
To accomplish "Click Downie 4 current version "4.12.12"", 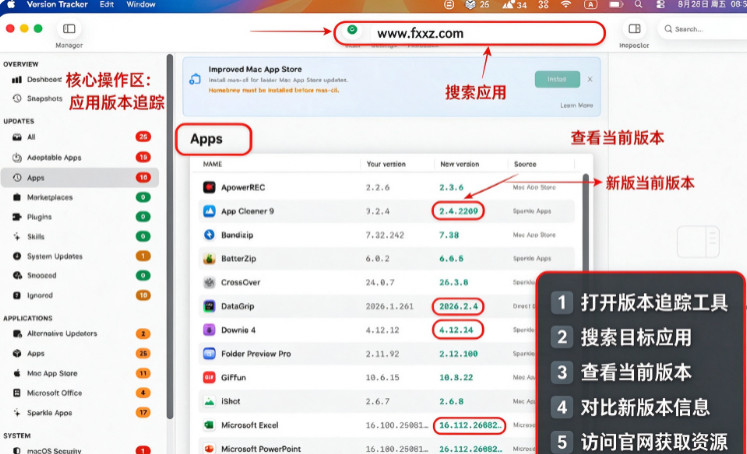I will click(383, 330).
